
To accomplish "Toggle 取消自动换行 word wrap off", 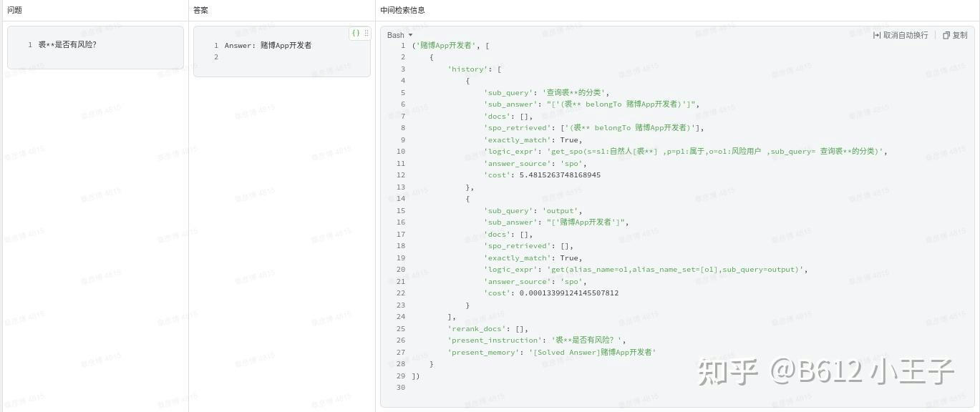I will [x=901, y=35].
